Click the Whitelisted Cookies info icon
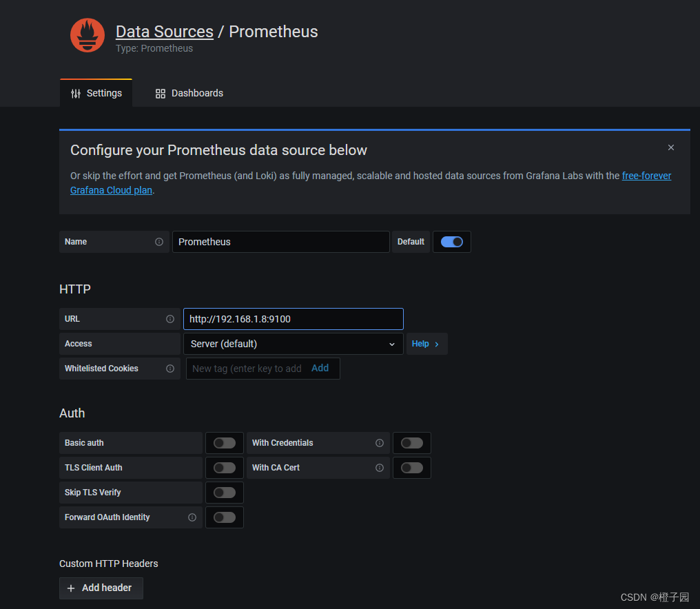 tap(170, 369)
